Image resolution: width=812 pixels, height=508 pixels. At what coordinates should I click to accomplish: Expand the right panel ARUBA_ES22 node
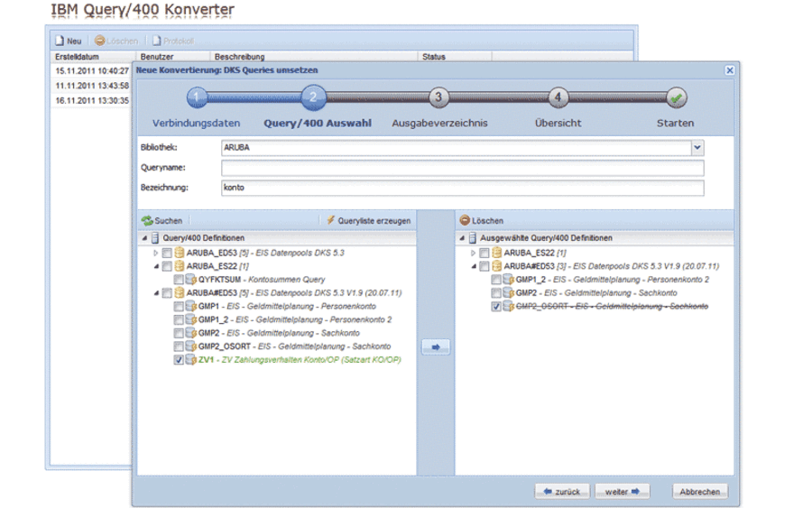[x=473, y=254]
